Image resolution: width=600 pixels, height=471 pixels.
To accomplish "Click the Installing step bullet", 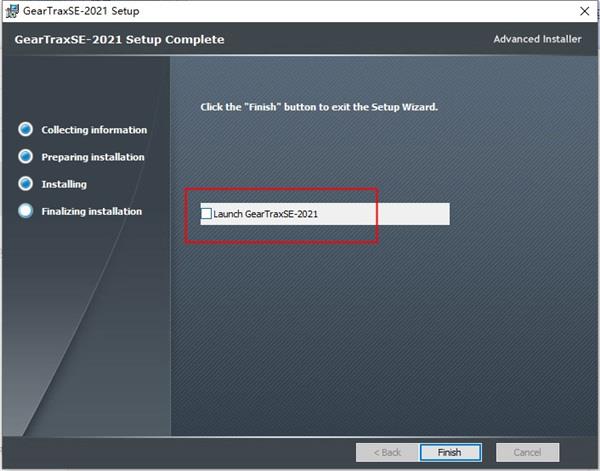I will (26, 184).
